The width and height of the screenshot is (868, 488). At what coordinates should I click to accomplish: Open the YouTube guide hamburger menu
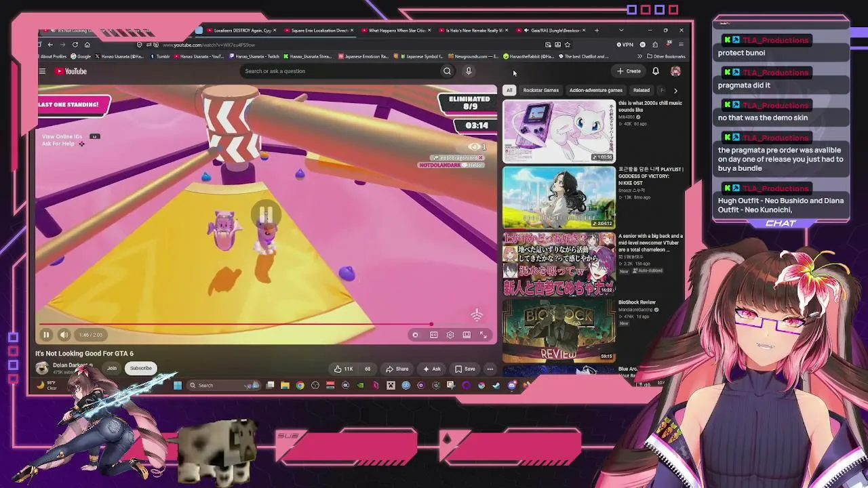pos(42,71)
